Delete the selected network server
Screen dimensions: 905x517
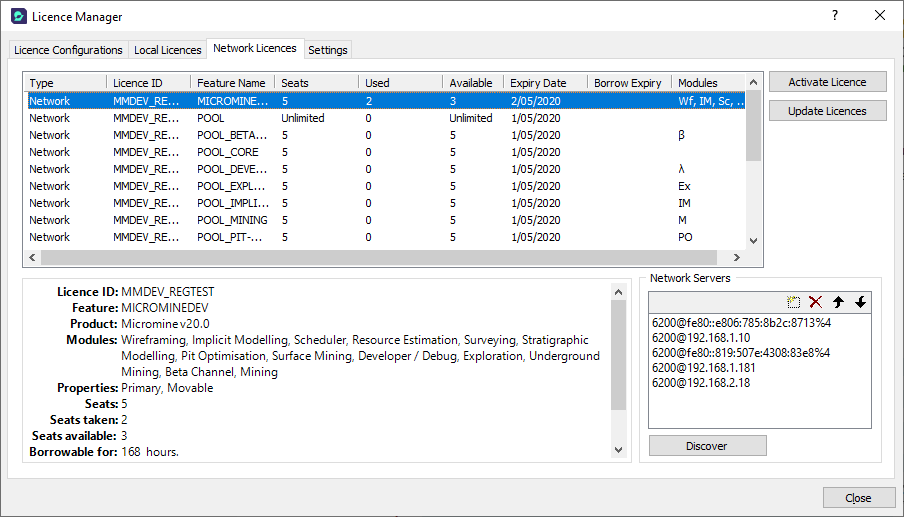[x=816, y=302]
